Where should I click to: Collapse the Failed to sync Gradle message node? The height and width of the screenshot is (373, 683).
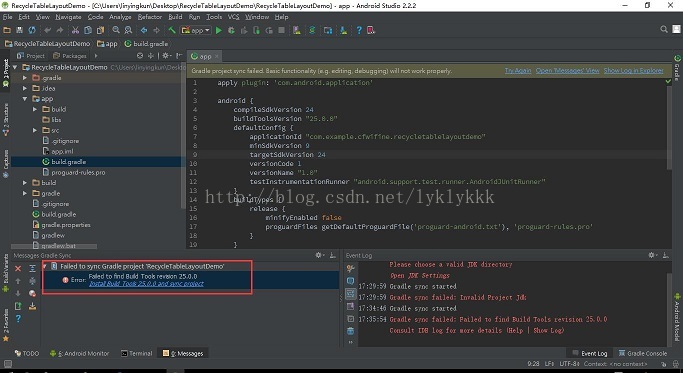tap(44, 266)
